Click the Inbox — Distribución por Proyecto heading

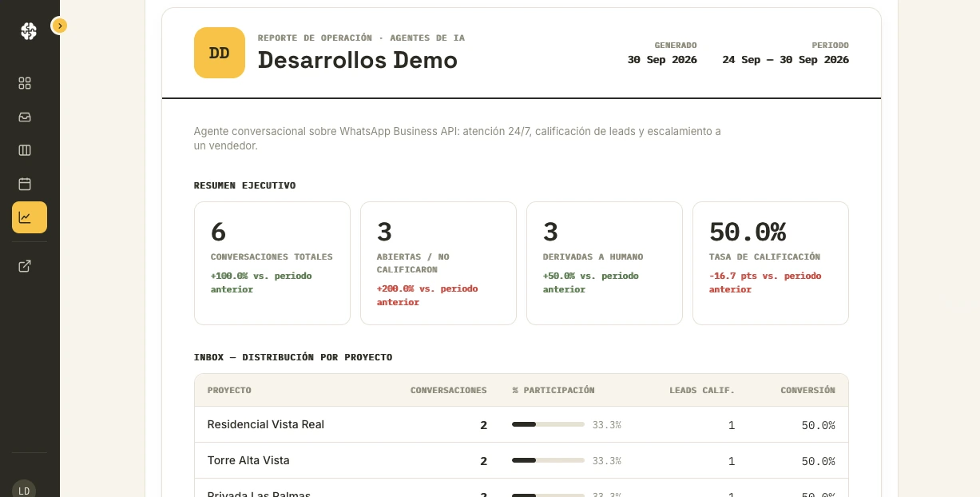tap(293, 357)
